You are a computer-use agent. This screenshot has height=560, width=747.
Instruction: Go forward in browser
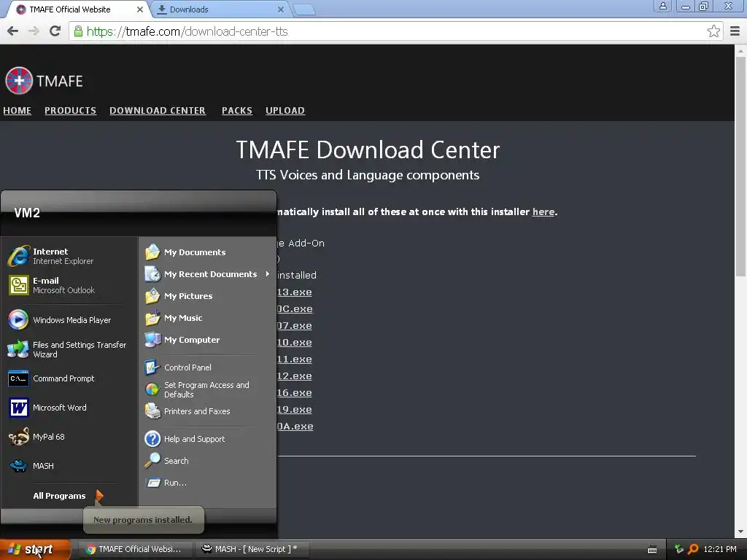pos(34,31)
